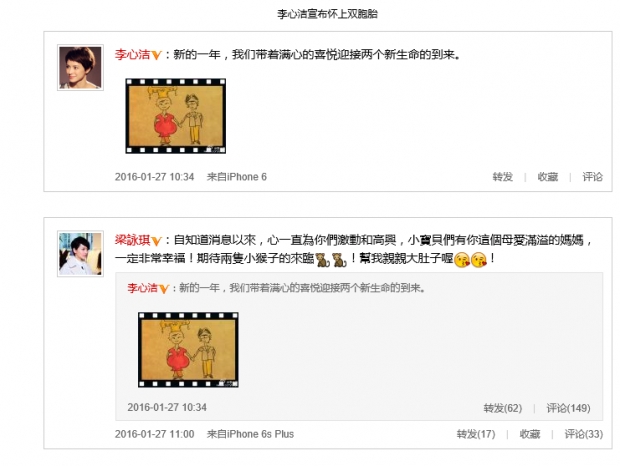Click the 来自iPhone 6s Plus source link
The image size is (620, 466).
tap(250, 434)
